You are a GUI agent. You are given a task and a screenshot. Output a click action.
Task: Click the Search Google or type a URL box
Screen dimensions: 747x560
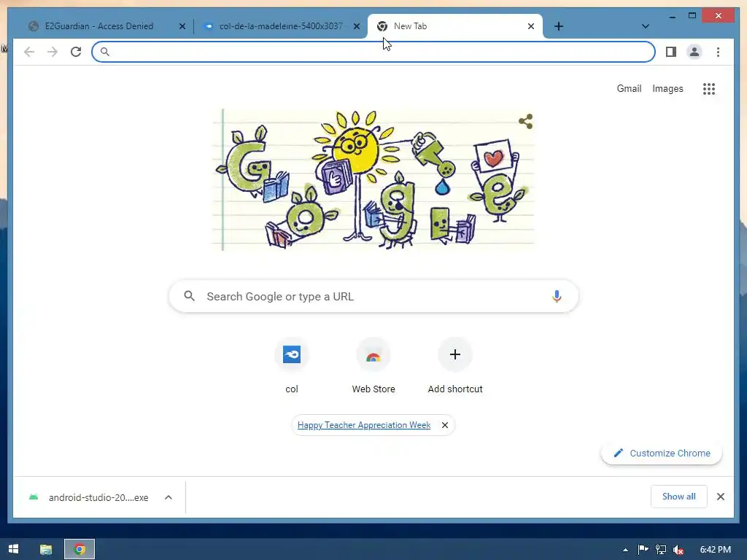(373, 296)
